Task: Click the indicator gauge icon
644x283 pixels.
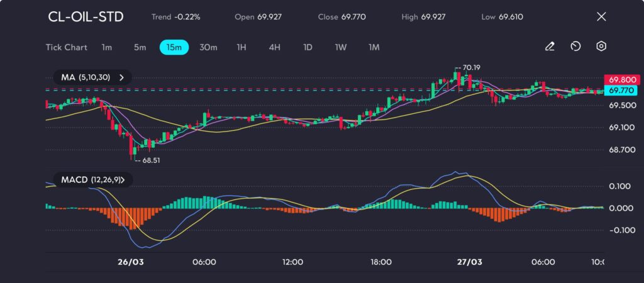Action: click(575, 47)
